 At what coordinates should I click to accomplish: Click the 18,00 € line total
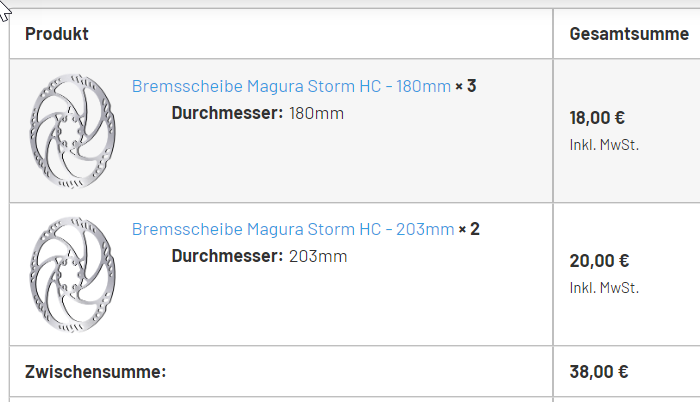click(598, 118)
